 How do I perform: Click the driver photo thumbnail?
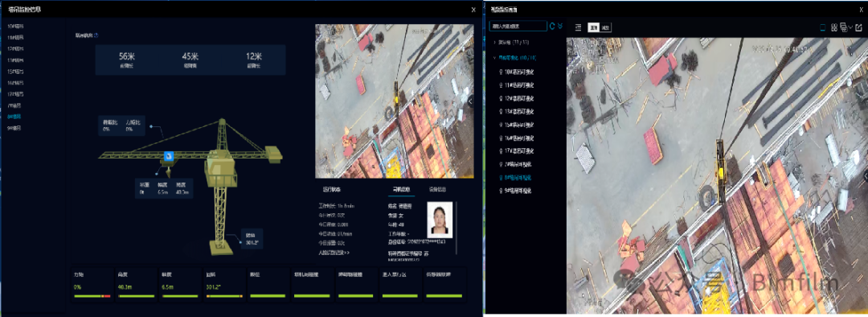coord(440,220)
